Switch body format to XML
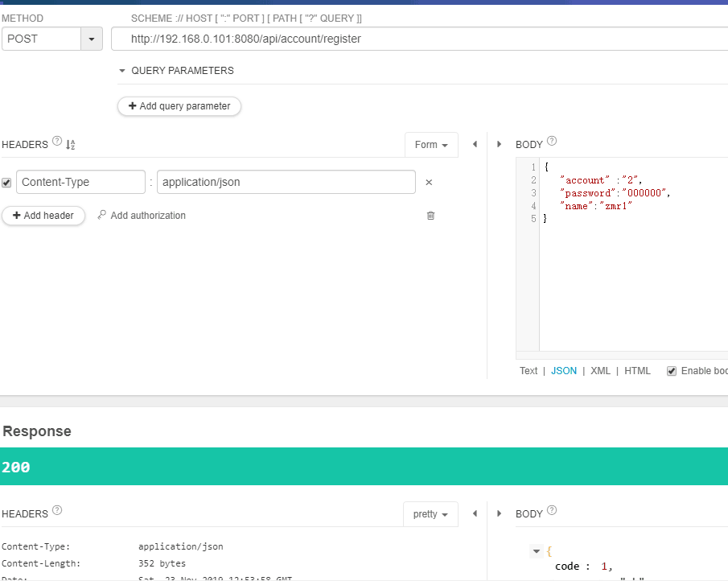The height and width of the screenshot is (581, 728). click(600, 371)
